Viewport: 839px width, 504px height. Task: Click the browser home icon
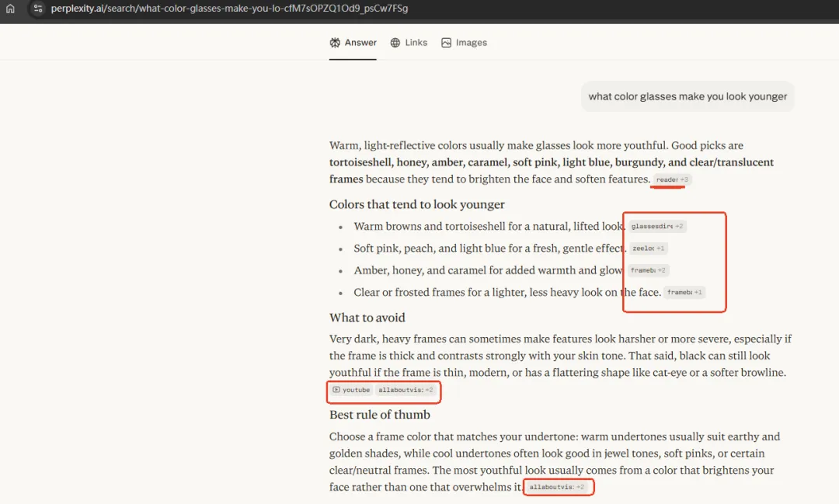click(10, 9)
